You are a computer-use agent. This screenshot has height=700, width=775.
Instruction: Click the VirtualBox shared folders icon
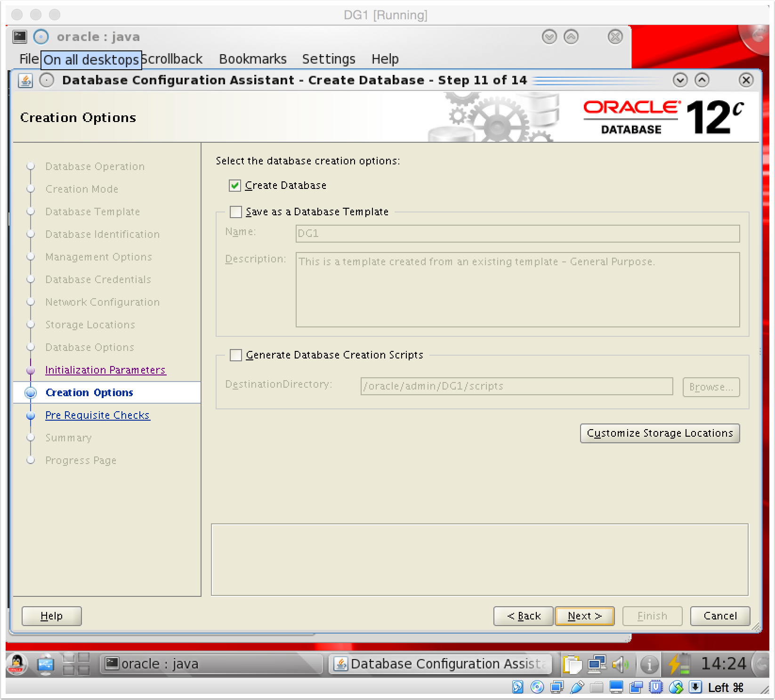[597, 687]
